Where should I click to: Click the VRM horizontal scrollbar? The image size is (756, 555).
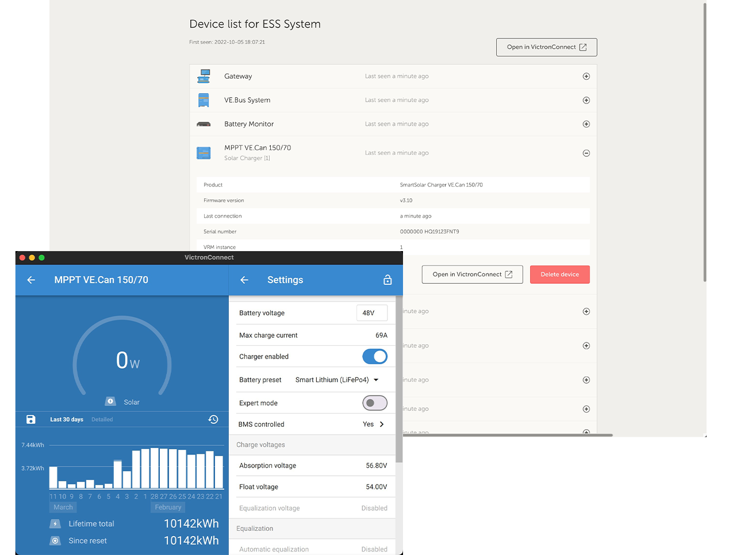click(507, 435)
